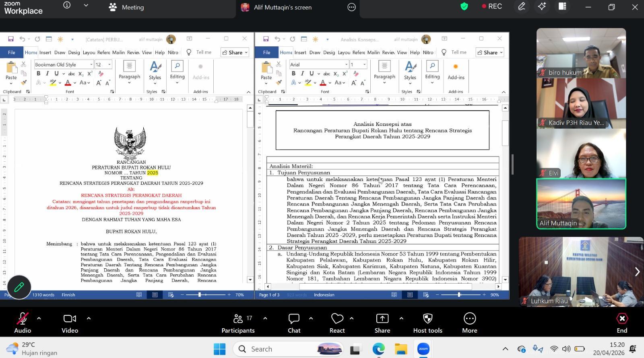The height and width of the screenshot is (358, 644).
Task: Open More options in Zoom toolbar
Action: coord(469,323)
